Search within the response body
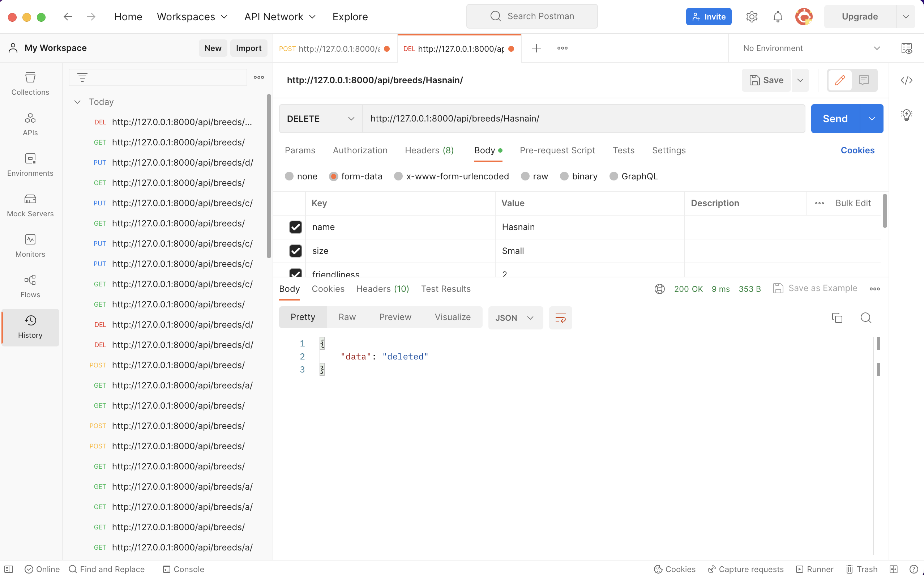Image resolution: width=924 pixels, height=575 pixels. [x=865, y=318]
